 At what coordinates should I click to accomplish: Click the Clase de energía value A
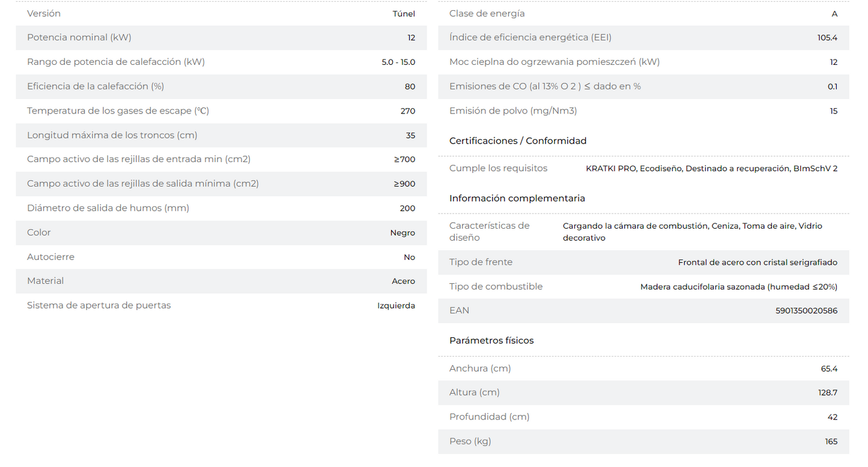click(834, 14)
